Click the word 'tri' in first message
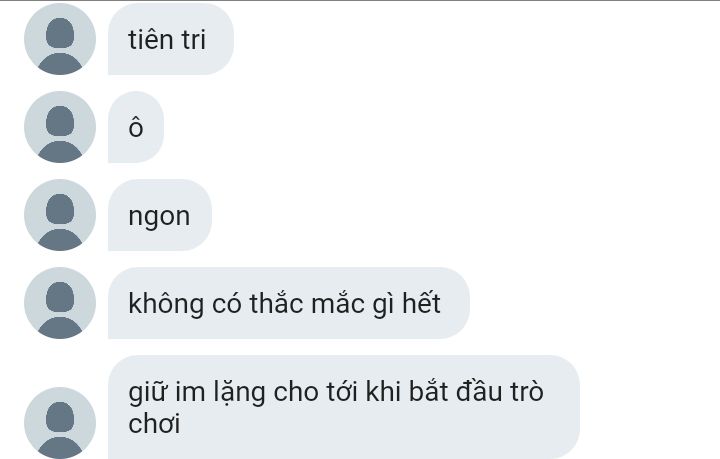Viewport: 720px width, 459px height. pos(193,40)
